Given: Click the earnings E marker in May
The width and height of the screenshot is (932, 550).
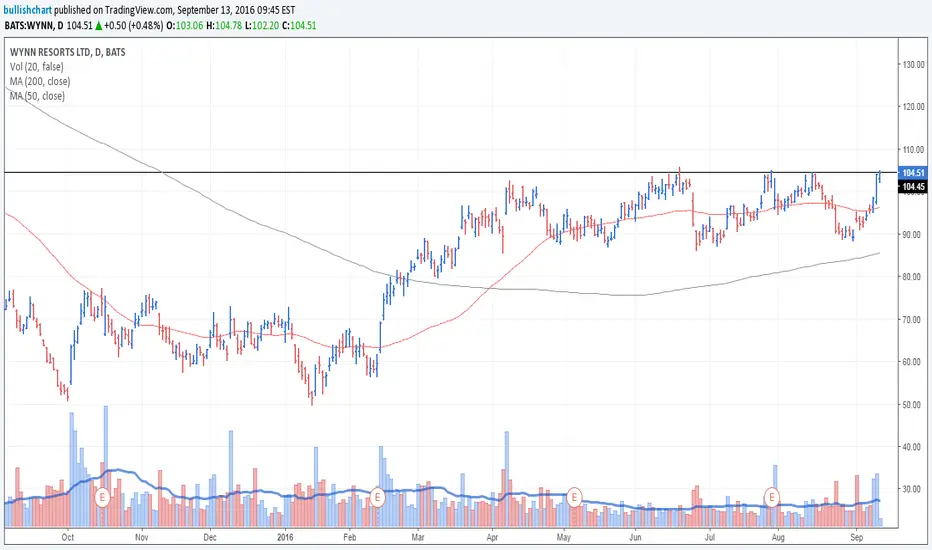Looking at the screenshot, I should (574, 496).
